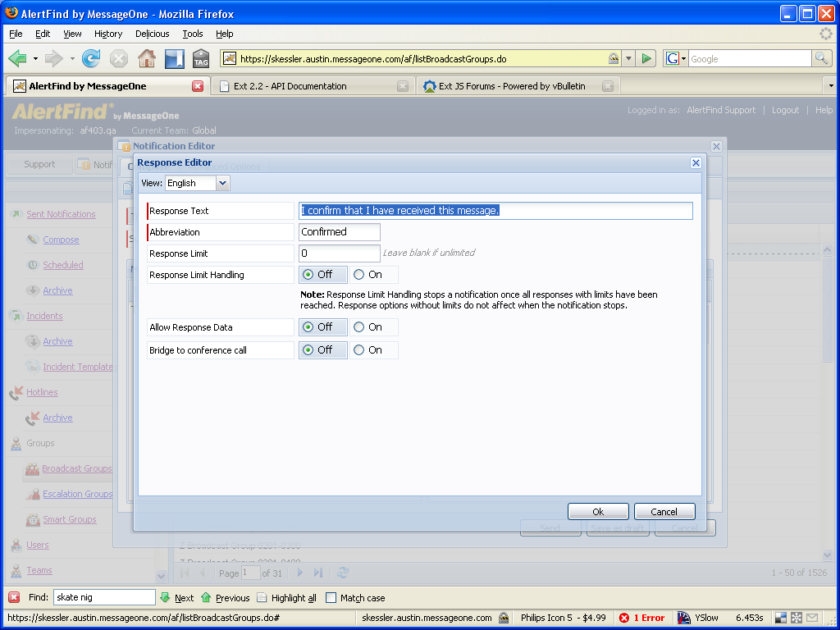Screen dimensions: 840x630
Task: Close the AlertFind by MessageOne tab
Action: click(x=198, y=85)
